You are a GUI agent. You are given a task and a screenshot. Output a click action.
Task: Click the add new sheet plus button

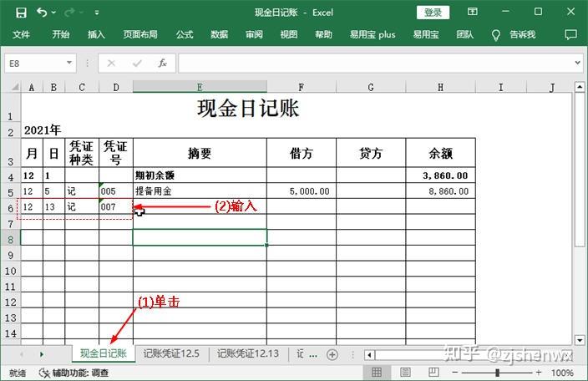(332, 354)
